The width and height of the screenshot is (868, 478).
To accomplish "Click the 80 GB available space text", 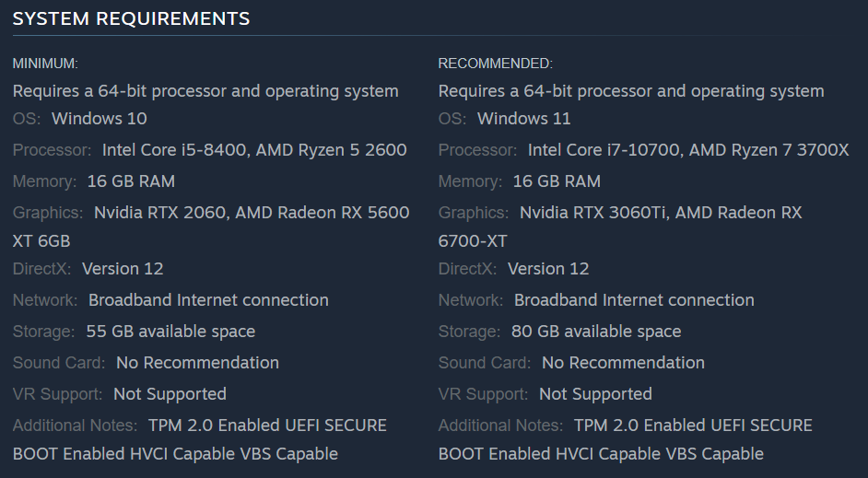I will click(x=596, y=332).
